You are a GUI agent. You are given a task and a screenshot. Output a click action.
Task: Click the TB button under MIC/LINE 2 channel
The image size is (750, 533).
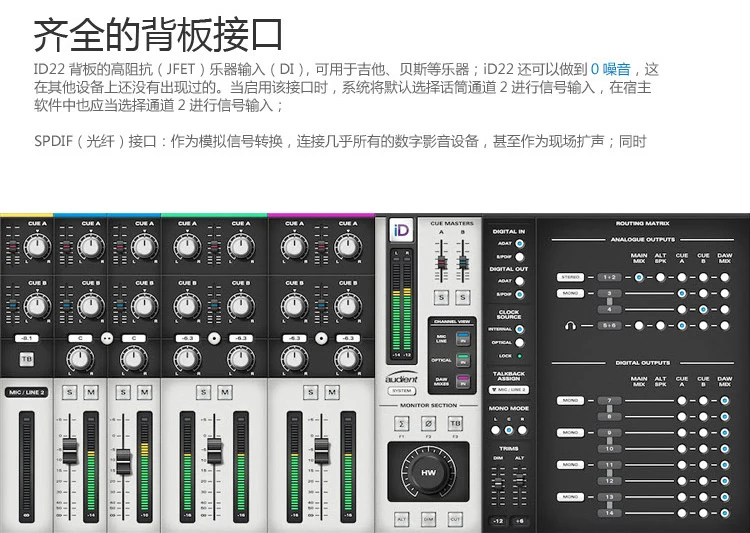[x=27, y=359]
